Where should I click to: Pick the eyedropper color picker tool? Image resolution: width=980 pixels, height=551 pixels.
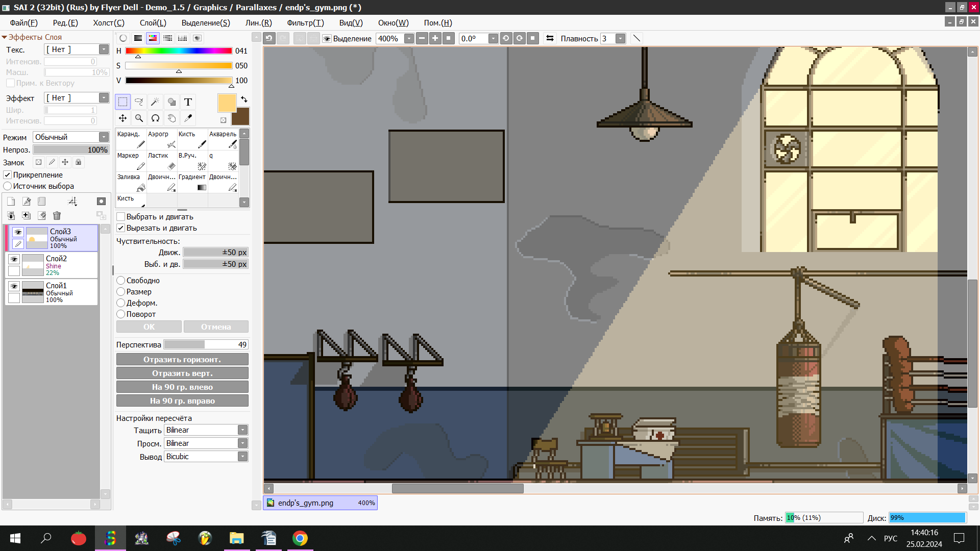[188, 118]
